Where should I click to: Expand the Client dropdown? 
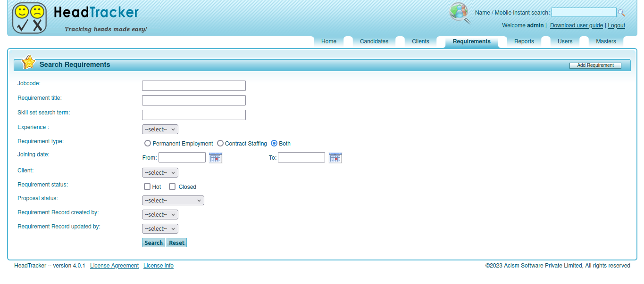pyautogui.click(x=160, y=172)
